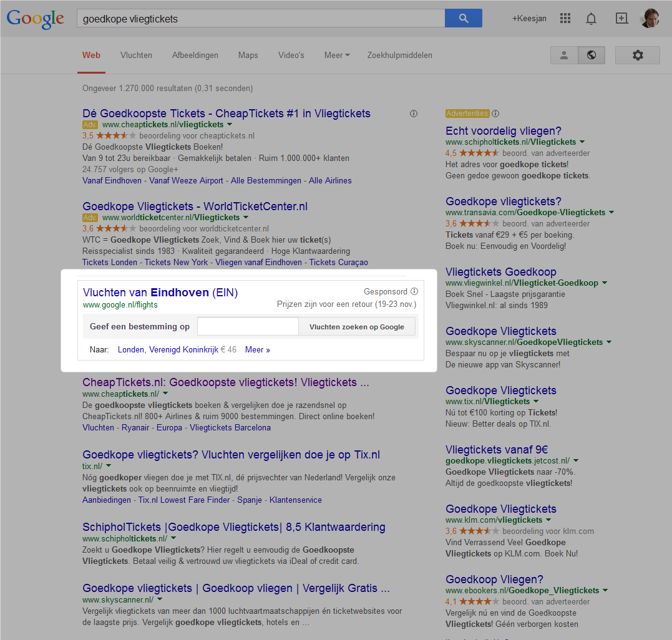Open Echt voordelig vliegen? ad
The height and width of the screenshot is (640, 672).
(x=503, y=130)
